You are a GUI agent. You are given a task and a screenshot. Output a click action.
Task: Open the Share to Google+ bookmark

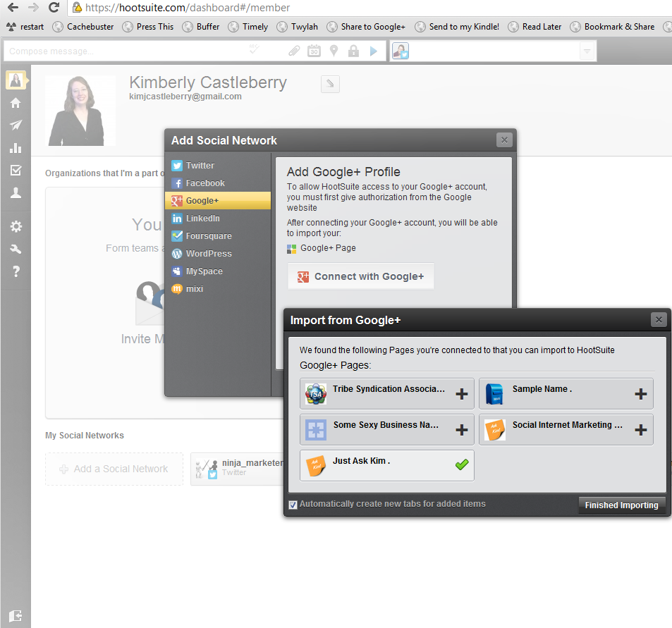366,27
